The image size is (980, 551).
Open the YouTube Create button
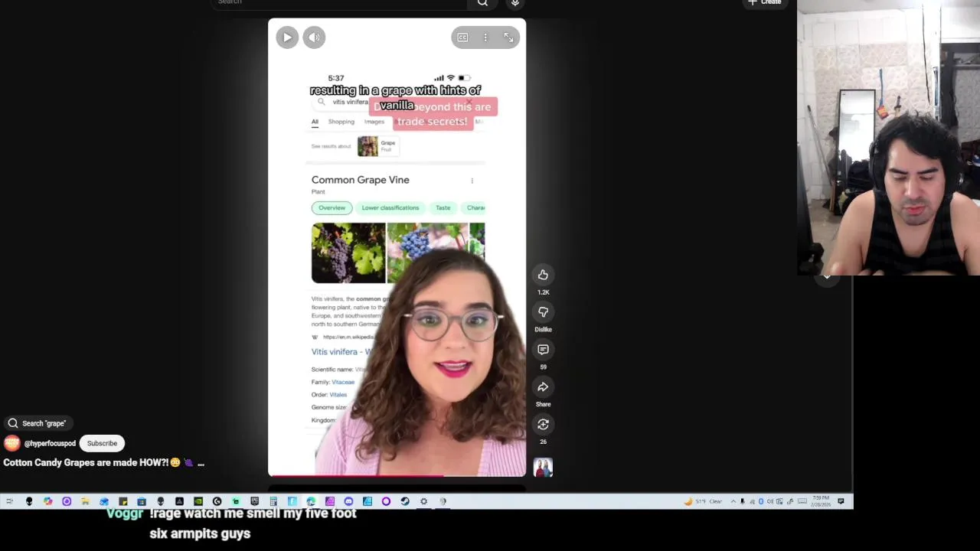click(764, 3)
